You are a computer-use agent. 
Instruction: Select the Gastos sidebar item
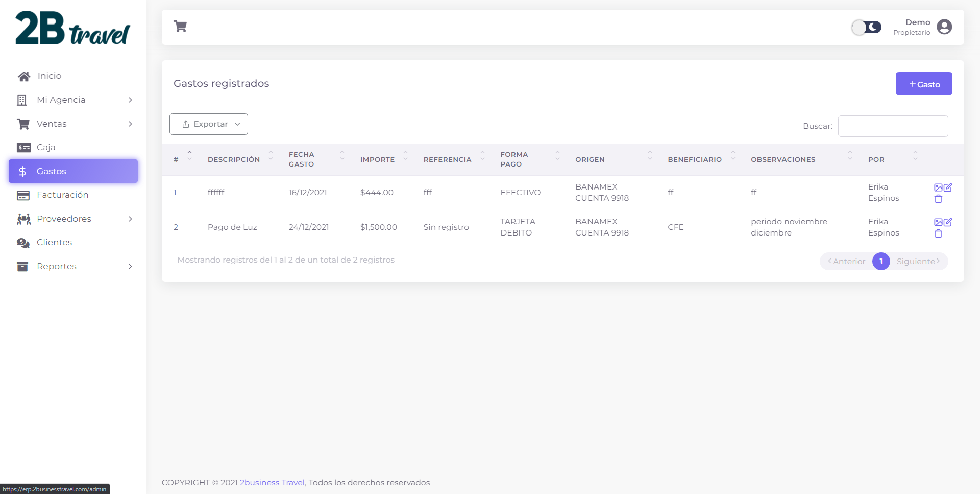[x=73, y=171]
